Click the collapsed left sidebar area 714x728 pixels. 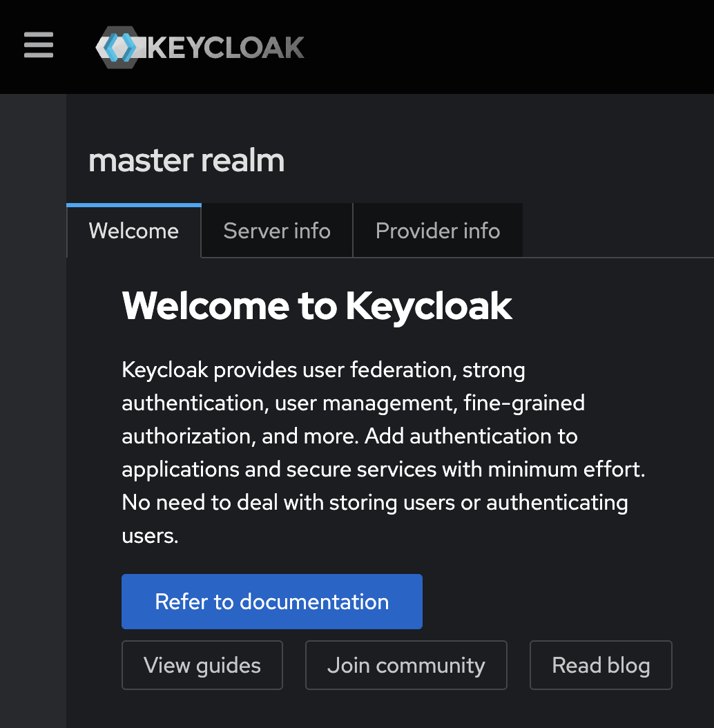[x=31, y=414]
